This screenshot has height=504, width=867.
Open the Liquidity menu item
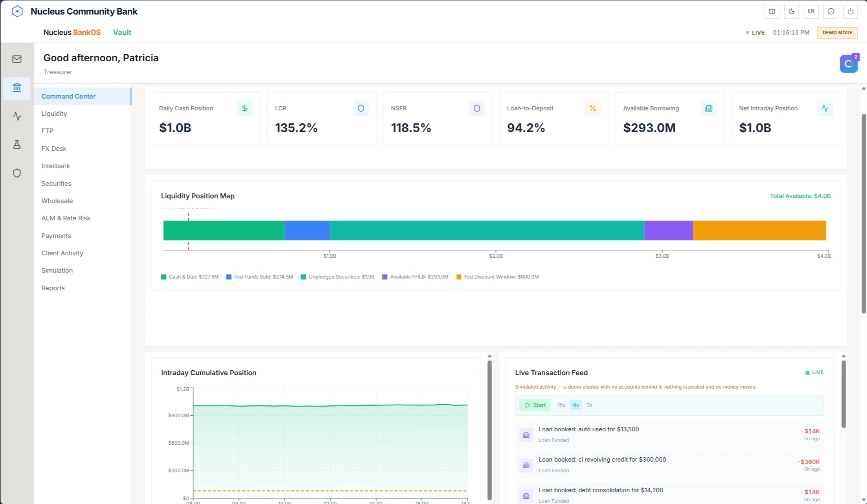[82, 114]
